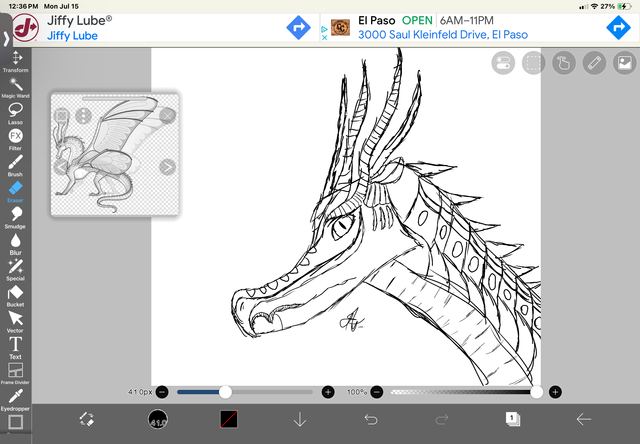The width and height of the screenshot is (640, 444).
Task: Open the FX Filter tool
Action: (16, 140)
